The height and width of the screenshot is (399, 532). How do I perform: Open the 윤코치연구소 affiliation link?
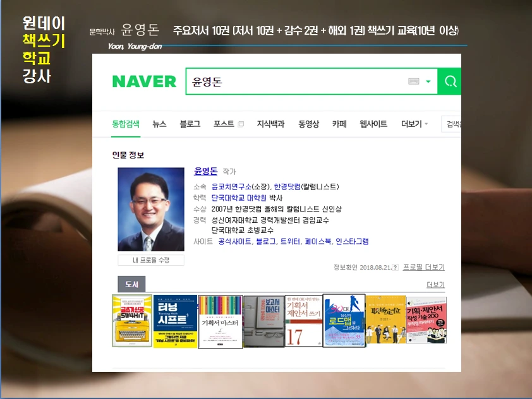(231, 187)
